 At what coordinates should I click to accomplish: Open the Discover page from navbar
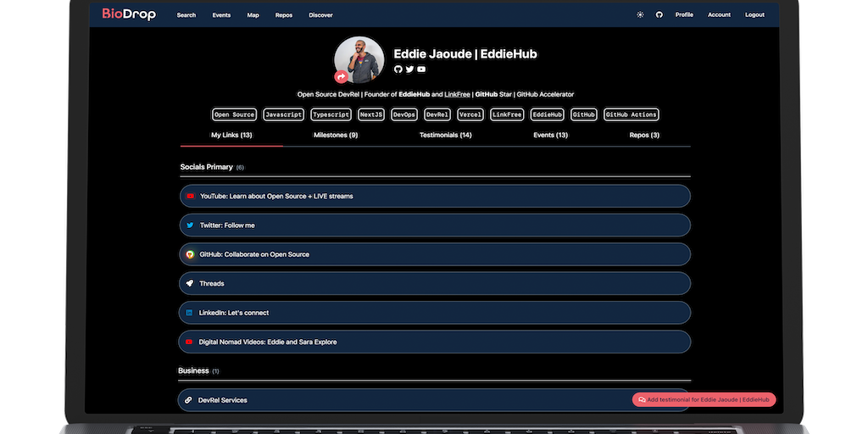click(x=320, y=14)
